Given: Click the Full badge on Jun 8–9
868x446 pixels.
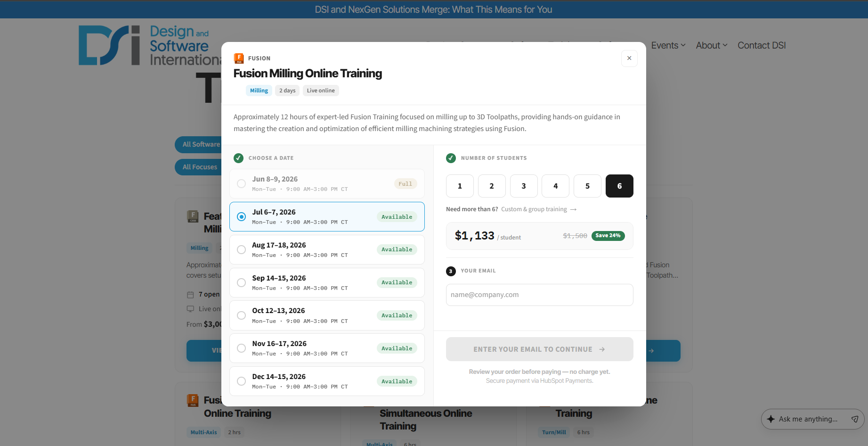Looking at the screenshot, I should tap(406, 184).
